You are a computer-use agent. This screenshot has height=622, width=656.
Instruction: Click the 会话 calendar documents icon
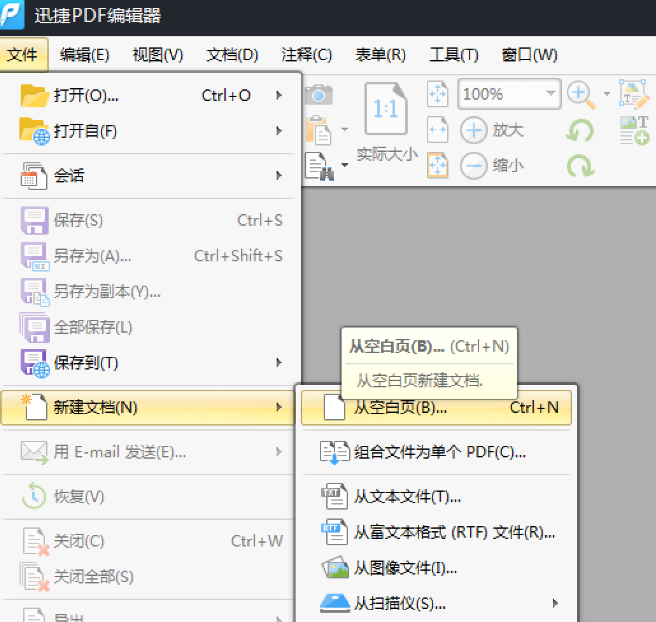(33, 176)
